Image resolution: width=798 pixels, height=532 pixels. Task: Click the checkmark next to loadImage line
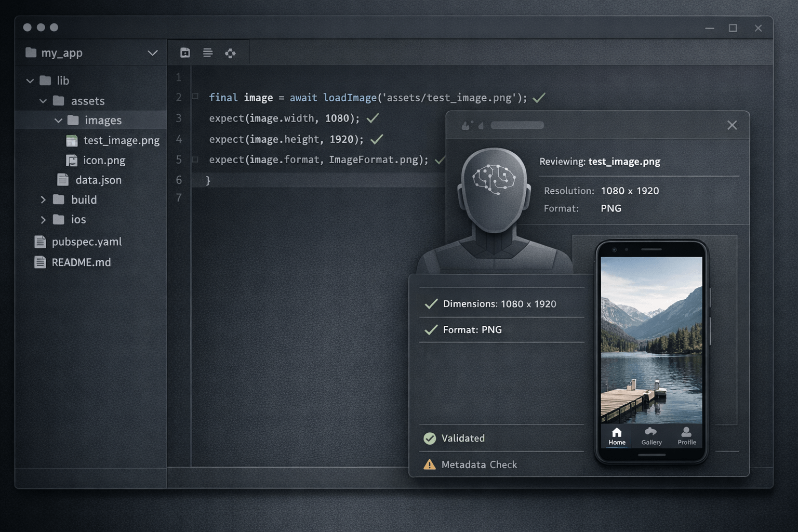pyautogui.click(x=539, y=97)
